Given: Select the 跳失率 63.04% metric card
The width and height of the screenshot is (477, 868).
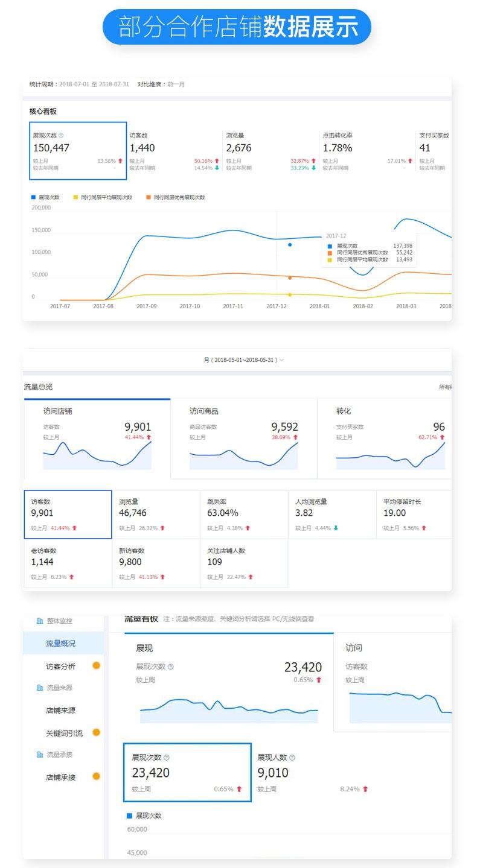Looking at the screenshot, I should click(x=243, y=514).
